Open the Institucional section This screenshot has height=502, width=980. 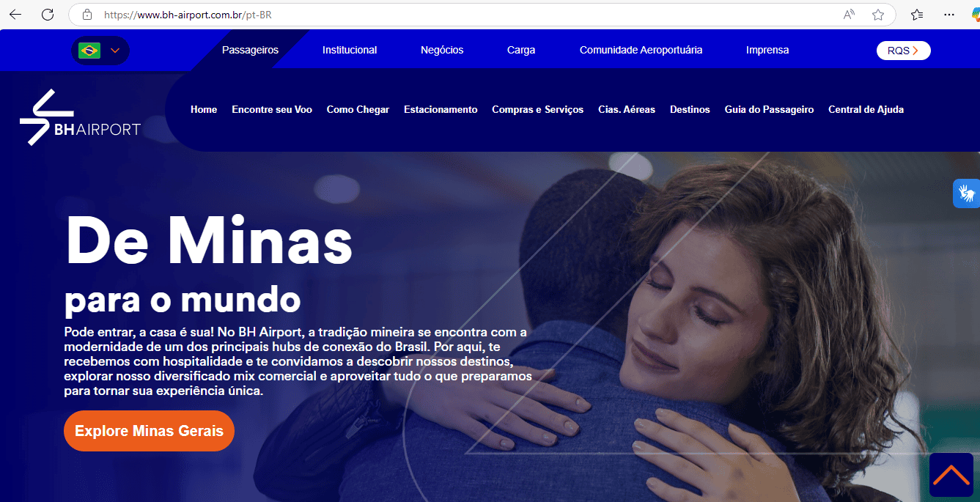(x=350, y=50)
